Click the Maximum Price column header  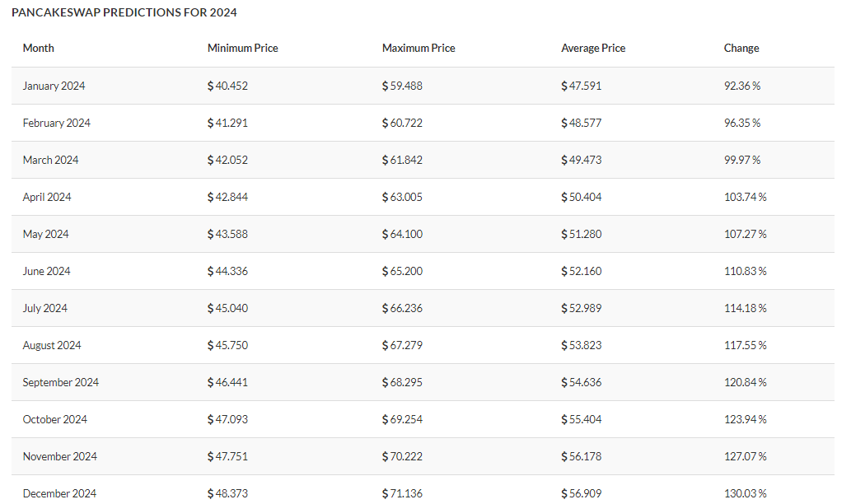(x=418, y=49)
